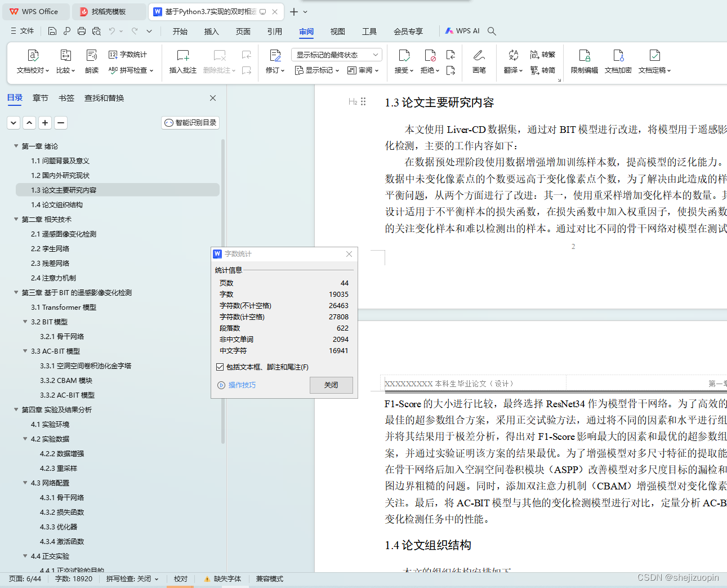
Task: Open the 翻译 translate tool
Action: click(511, 62)
